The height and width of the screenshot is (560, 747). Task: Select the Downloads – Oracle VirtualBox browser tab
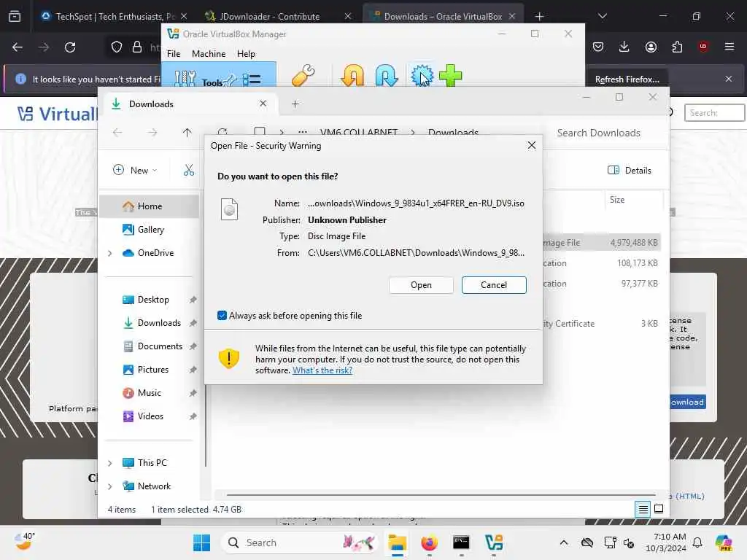(x=443, y=17)
